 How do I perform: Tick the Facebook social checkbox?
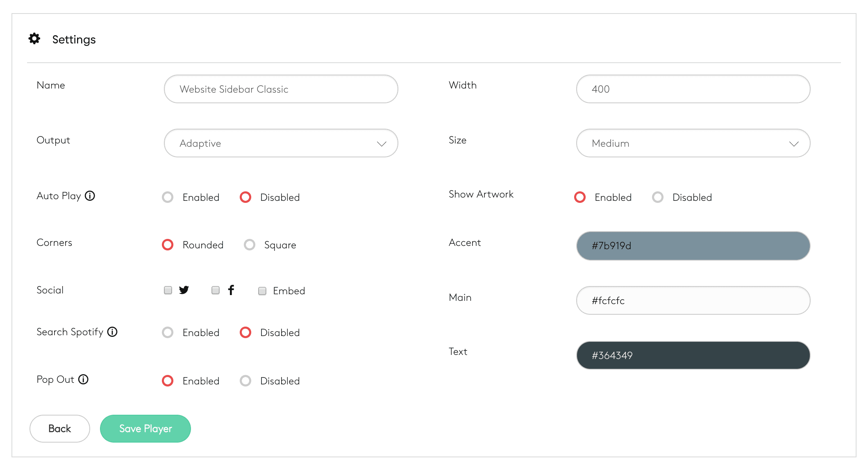216,291
